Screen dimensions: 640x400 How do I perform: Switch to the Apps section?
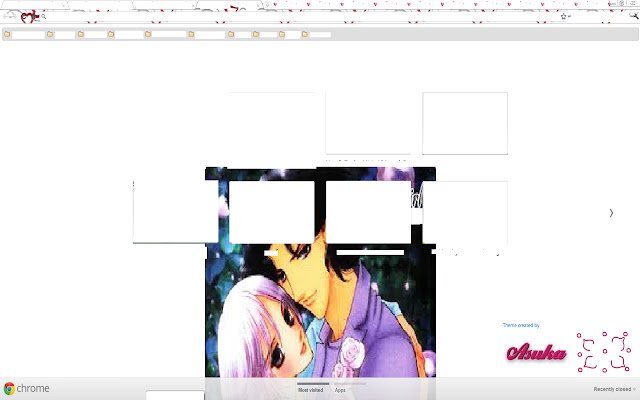click(340, 390)
